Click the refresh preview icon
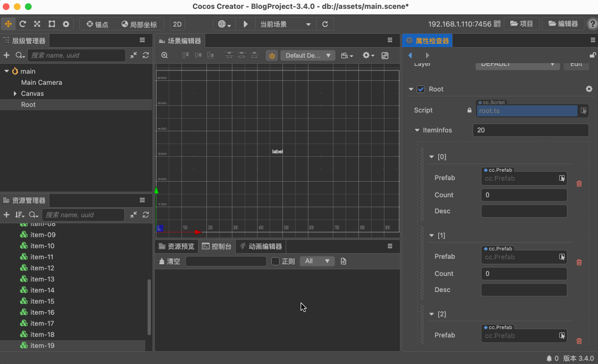The height and width of the screenshot is (364, 598). tap(325, 24)
